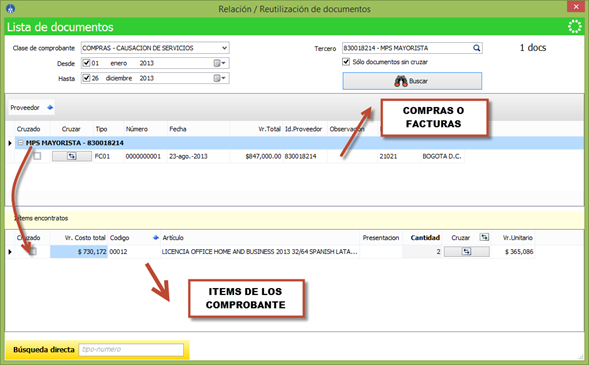The image size is (589, 365).
Task: Check Cruzado box for FC01 document
Action: (37, 156)
